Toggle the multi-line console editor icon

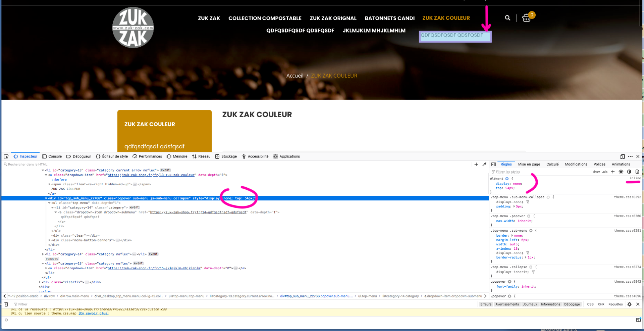(x=638, y=320)
